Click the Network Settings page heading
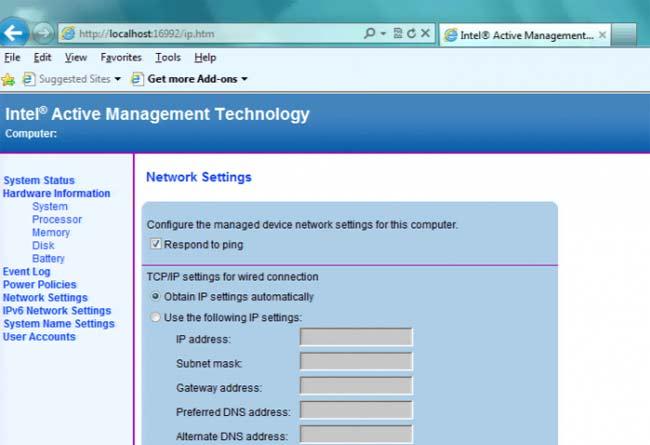Viewport: 650px width, 445px height. pyautogui.click(x=199, y=177)
